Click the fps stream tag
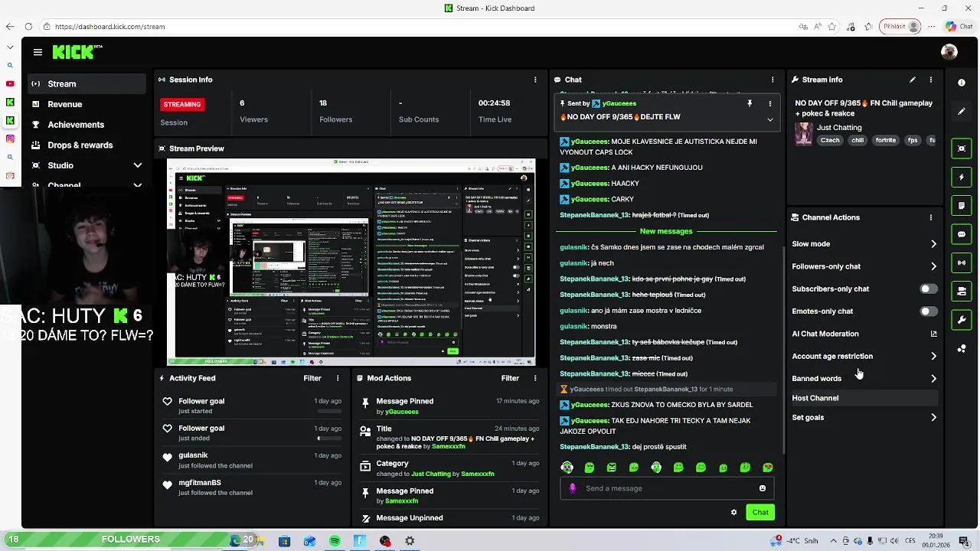980x551 pixels. (913, 141)
